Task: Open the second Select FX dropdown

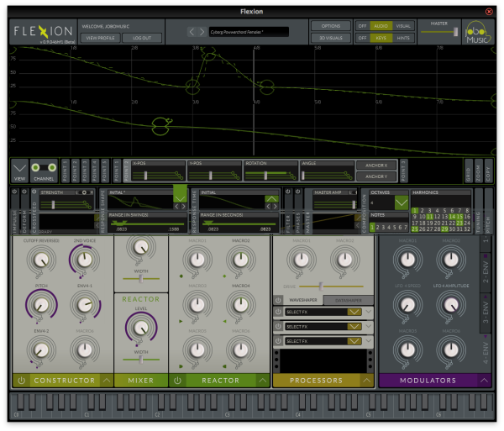Action: tap(354, 326)
